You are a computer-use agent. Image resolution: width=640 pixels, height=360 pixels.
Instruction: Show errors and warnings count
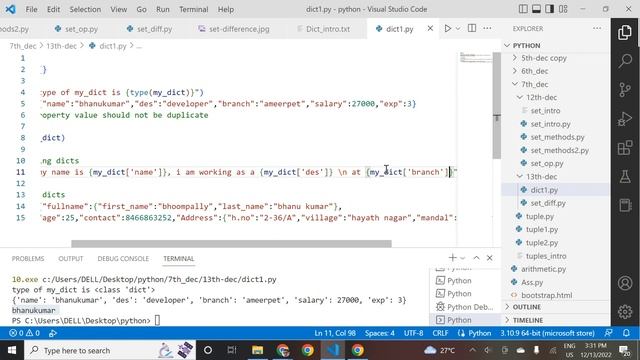(x=24, y=333)
